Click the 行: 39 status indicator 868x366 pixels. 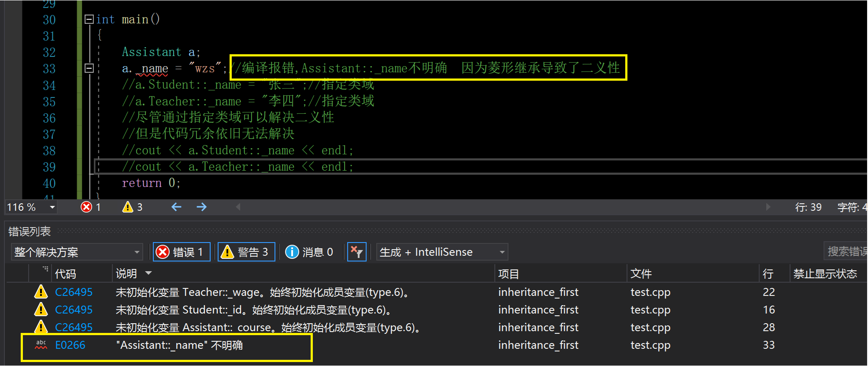tap(808, 207)
